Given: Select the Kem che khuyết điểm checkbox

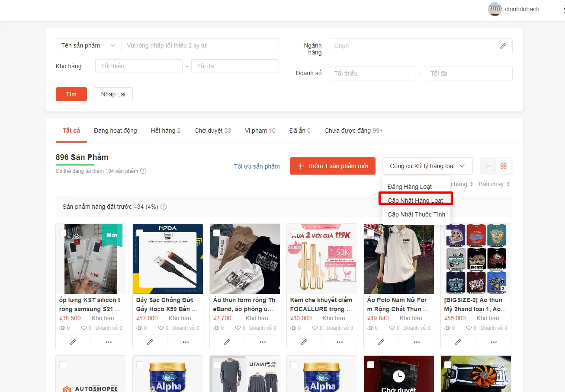Looking at the screenshot, I should tap(294, 233).
